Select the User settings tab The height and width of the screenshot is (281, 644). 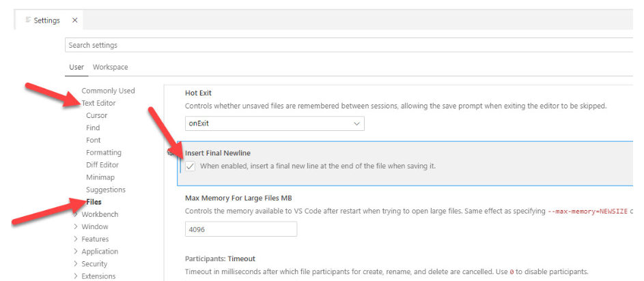76,67
